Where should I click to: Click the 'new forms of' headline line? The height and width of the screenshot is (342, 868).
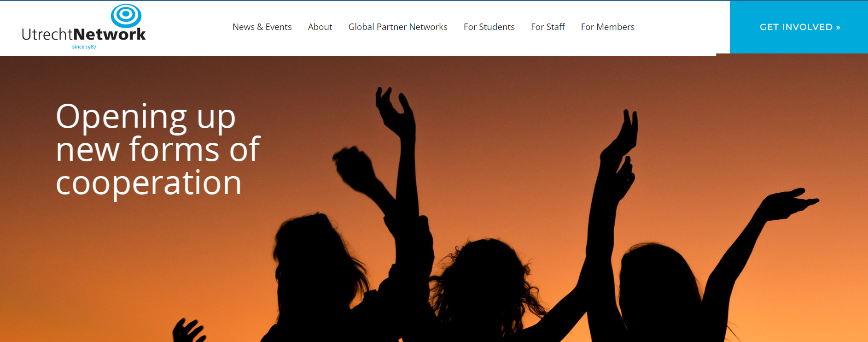tap(158, 150)
